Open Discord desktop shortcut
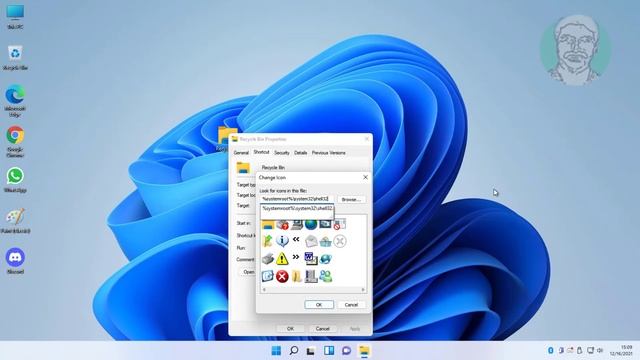The image size is (640, 360). click(x=15, y=261)
